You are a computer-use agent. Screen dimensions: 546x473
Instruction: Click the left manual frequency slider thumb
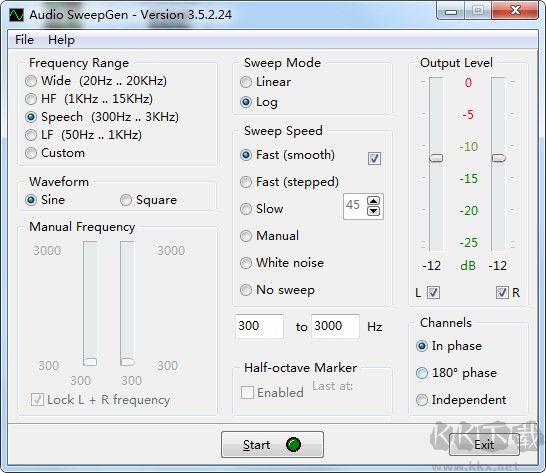pos(90,362)
